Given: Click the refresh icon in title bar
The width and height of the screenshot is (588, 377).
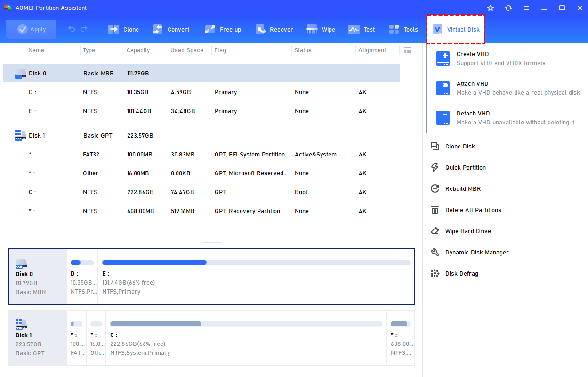Looking at the screenshot, I should click(508, 8).
